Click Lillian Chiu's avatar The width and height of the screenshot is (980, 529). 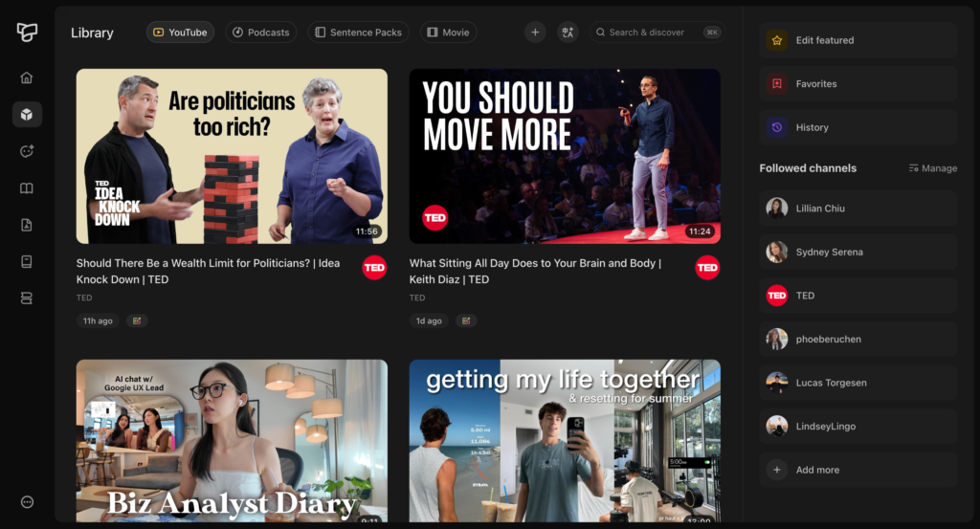tap(777, 208)
